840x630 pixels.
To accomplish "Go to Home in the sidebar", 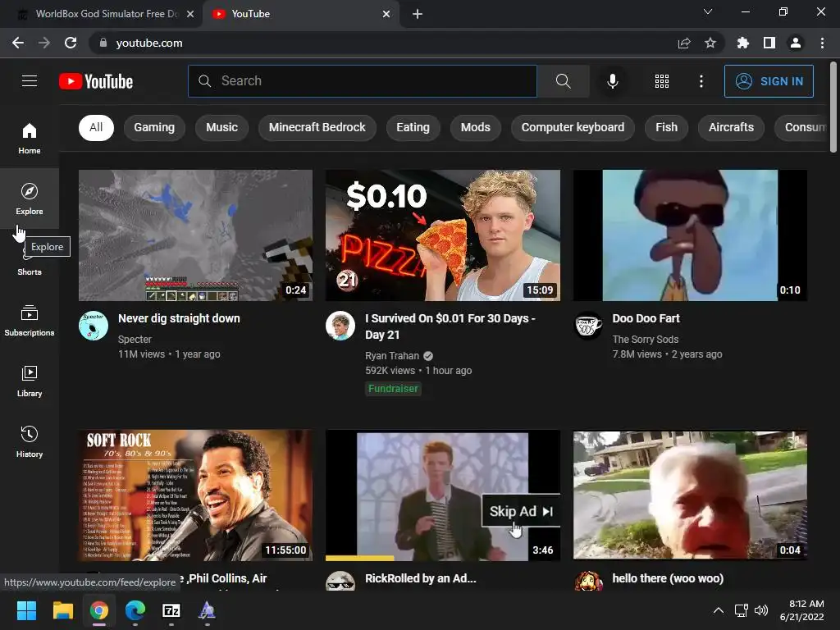I will click(x=30, y=138).
